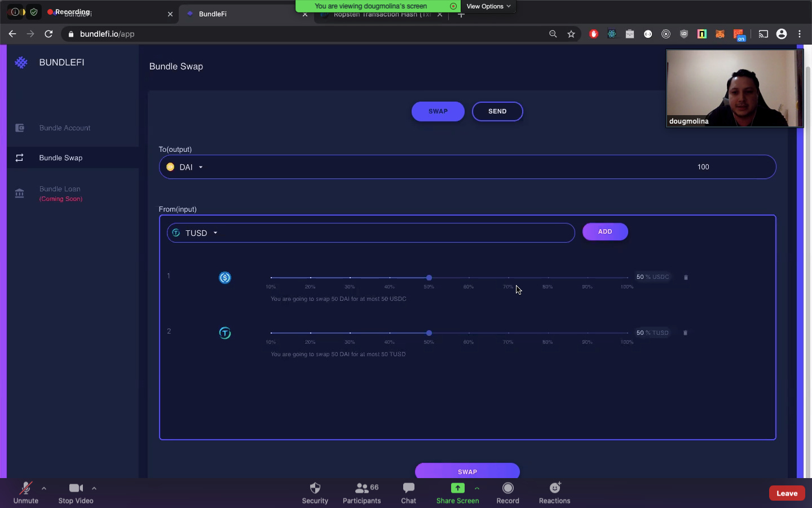Open the TUSD input token dropdown
The height and width of the screenshot is (508, 812).
195,233
